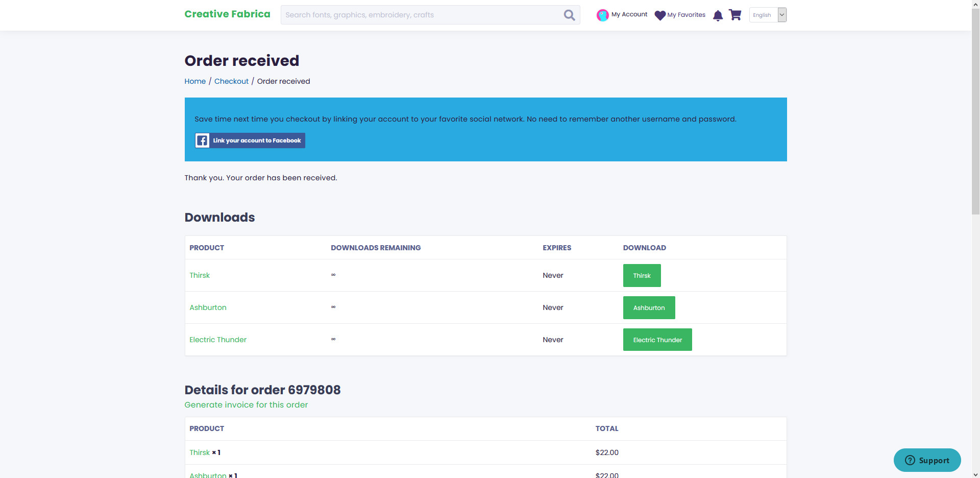Download the Thirsk font
This screenshot has height=478, width=980.
point(642,276)
